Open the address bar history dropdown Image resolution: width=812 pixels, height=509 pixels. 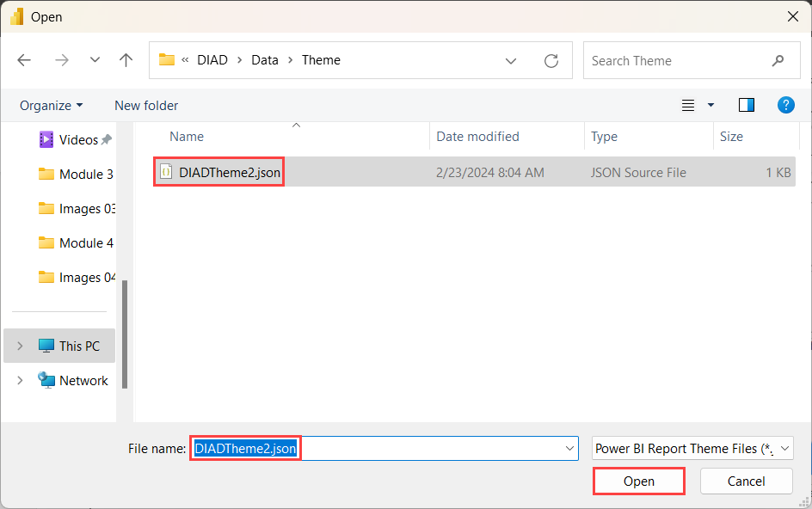pyautogui.click(x=511, y=60)
